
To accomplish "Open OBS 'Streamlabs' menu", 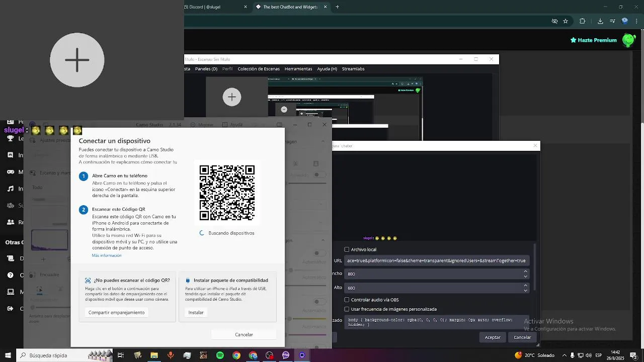I will point(353,69).
